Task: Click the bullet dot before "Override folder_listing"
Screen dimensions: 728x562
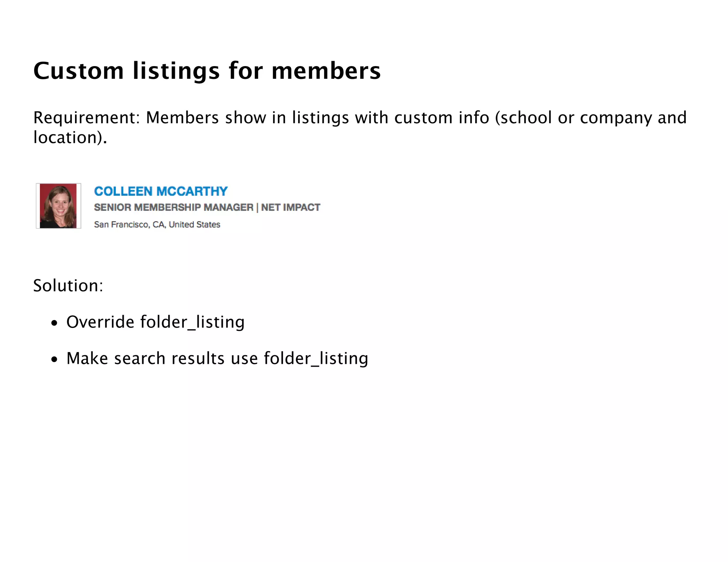Action: pos(54,323)
